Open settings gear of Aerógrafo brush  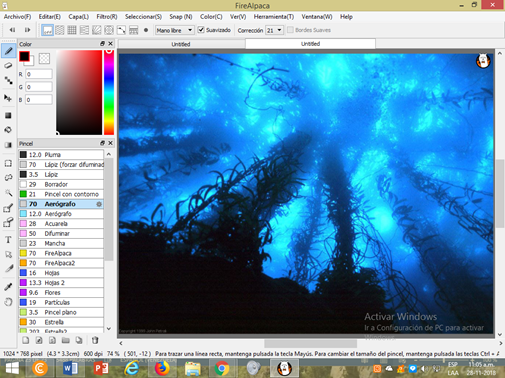click(x=99, y=204)
